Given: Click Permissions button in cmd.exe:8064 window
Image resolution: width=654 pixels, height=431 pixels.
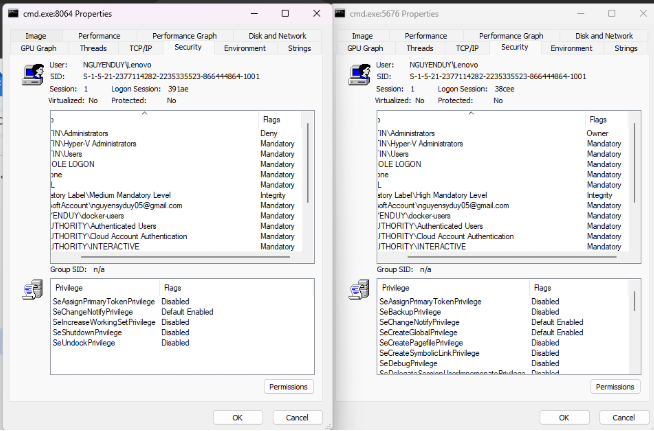Looking at the screenshot, I should coord(289,387).
